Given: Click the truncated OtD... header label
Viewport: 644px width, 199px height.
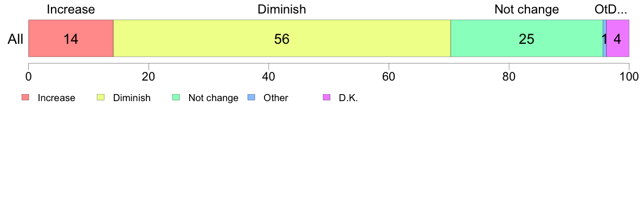Looking at the screenshot, I should (x=612, y=9).
